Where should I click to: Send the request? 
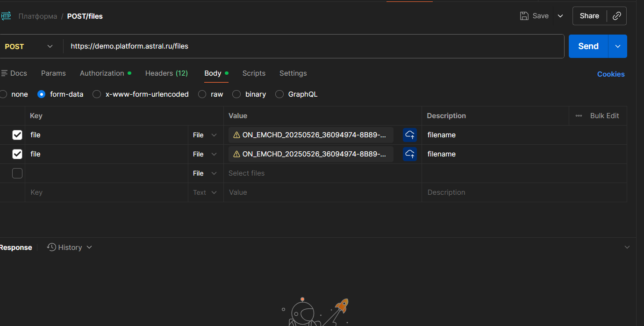588,46
